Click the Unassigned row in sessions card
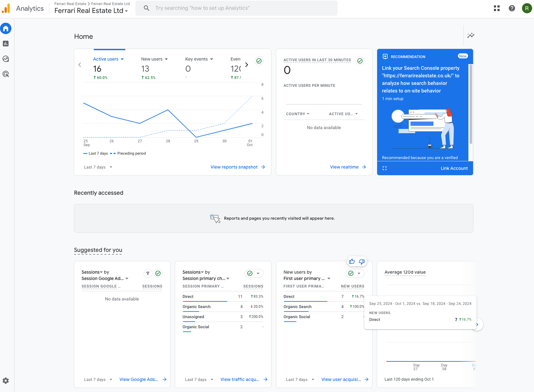 coord(223,317)
